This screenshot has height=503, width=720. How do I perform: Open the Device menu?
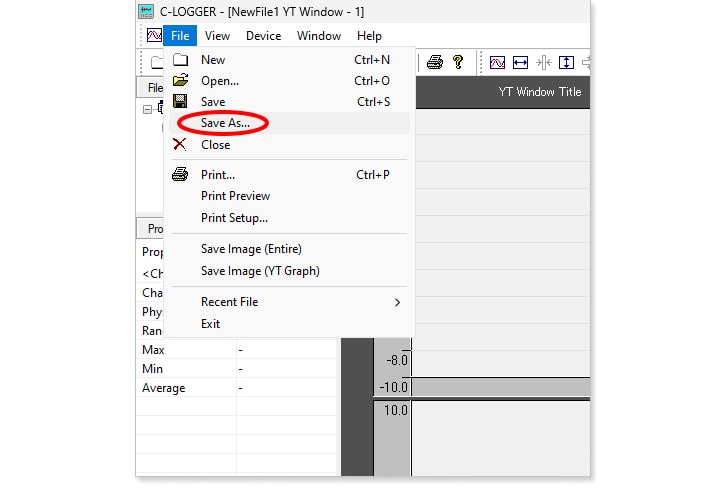click(263, 36)
